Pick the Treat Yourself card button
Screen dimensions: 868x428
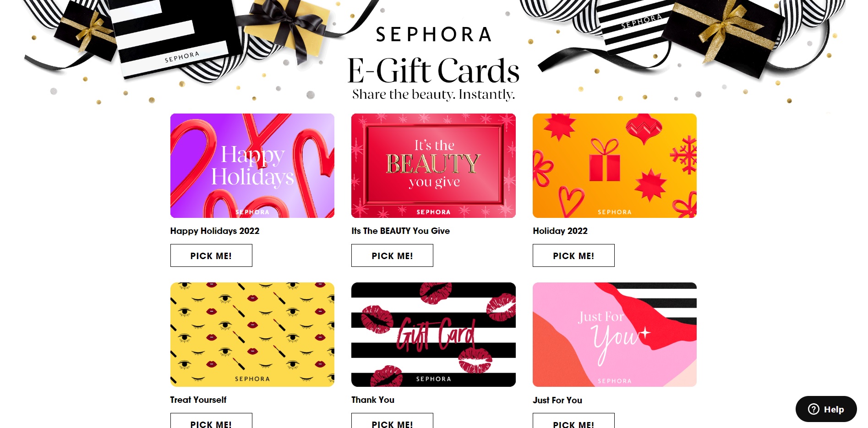point(211,421)
